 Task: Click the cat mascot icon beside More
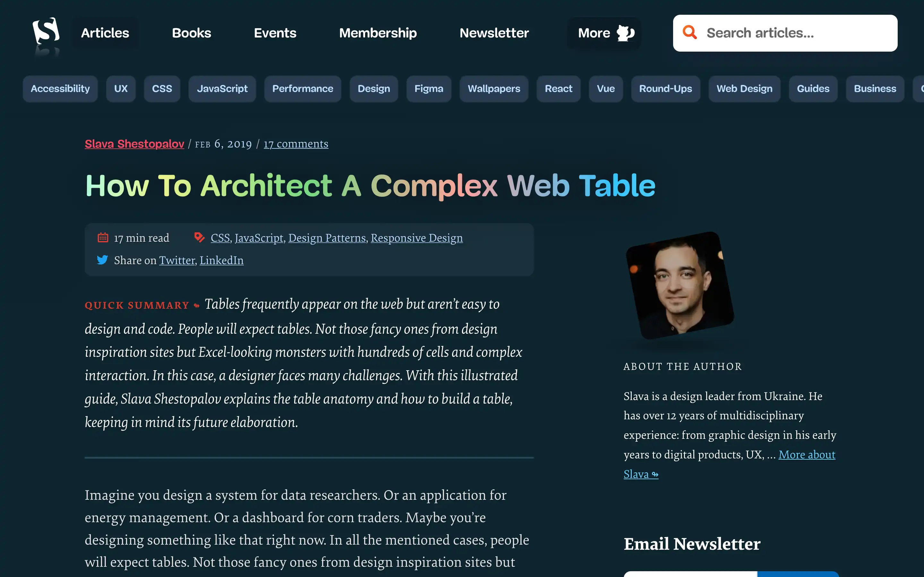point(625,33)
